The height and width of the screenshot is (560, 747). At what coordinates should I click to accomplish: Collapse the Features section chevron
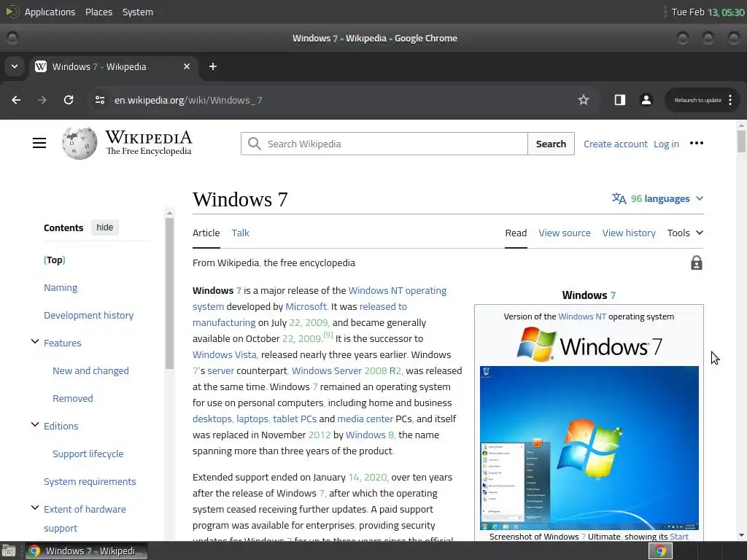coord(35,341)
